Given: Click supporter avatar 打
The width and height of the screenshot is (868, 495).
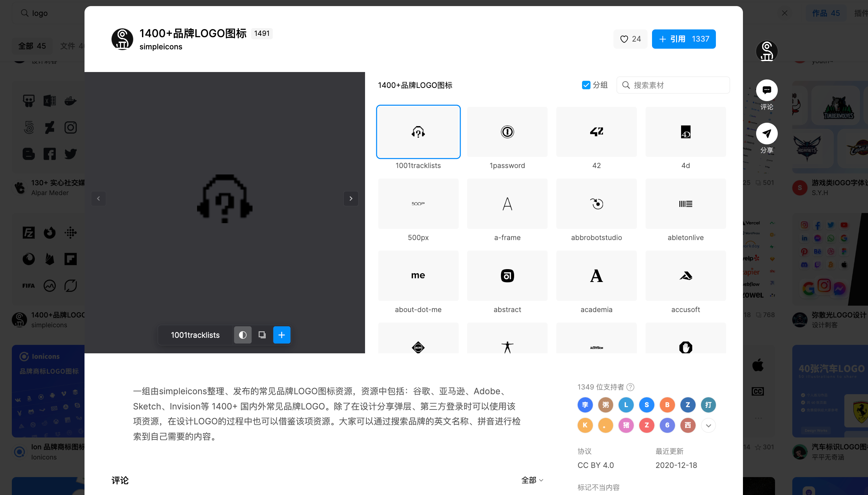Looking at the screenshot, I should tap(708, 405).
